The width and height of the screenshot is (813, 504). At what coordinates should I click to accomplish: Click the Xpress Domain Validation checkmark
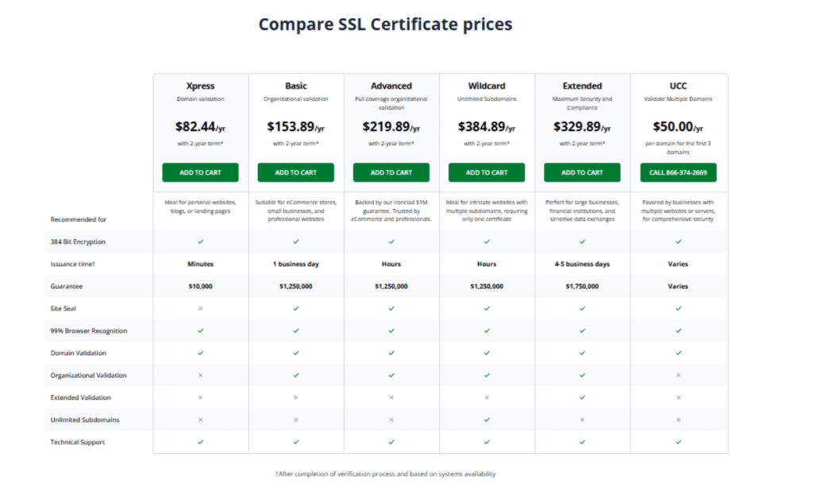[200, 353]
